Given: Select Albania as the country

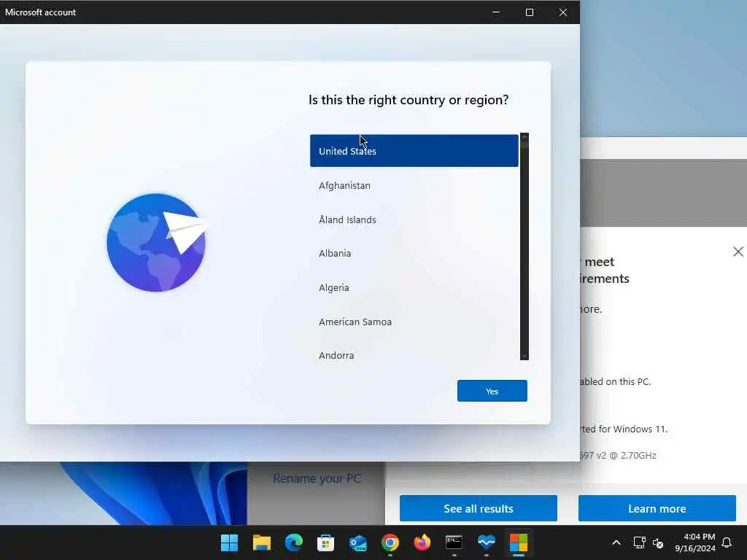Looking at the screenshot, I should point(414,253).
